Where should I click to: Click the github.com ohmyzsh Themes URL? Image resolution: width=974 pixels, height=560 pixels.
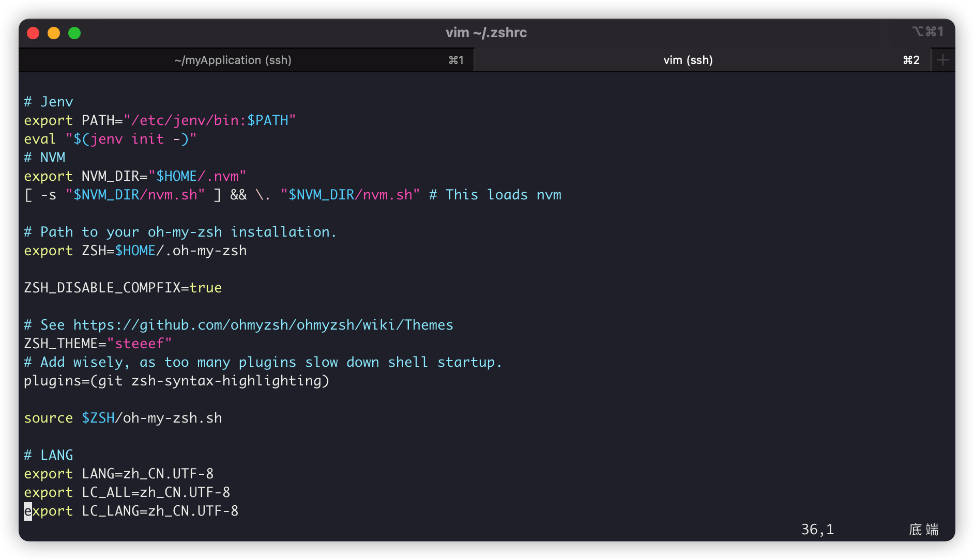[263, 325]
